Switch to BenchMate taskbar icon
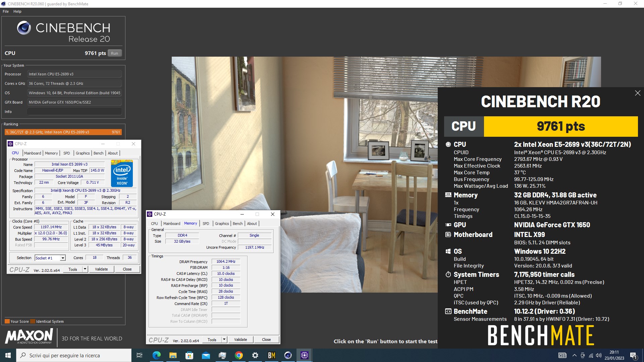Image resolution: width=644 pixels, height=362 pixels. [272, 355]
